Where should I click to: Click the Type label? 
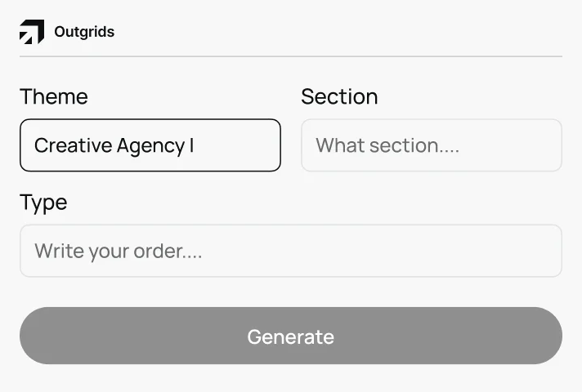pyautogui.click(x=43, y=202)
